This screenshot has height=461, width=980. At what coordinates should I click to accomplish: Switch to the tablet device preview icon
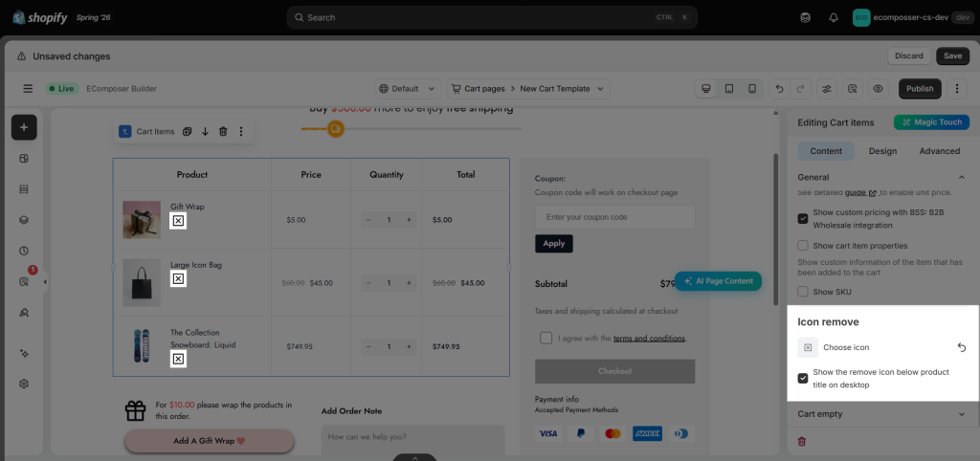728,89
